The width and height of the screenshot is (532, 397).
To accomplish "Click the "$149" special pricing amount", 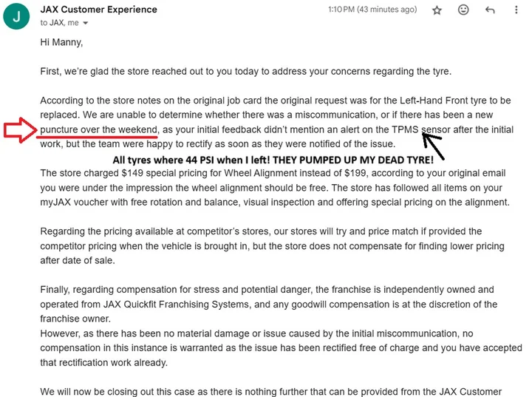I will click(120, 173).
